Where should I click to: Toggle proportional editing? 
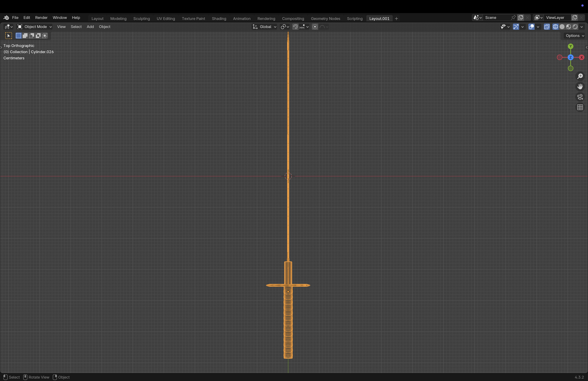(x=315, y=27)
